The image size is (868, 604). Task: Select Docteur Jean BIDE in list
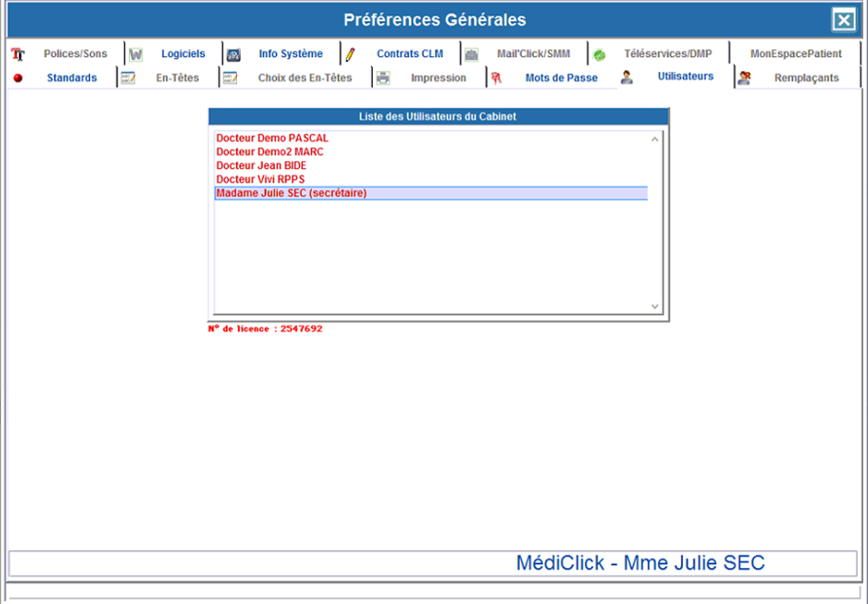[261, 166]
